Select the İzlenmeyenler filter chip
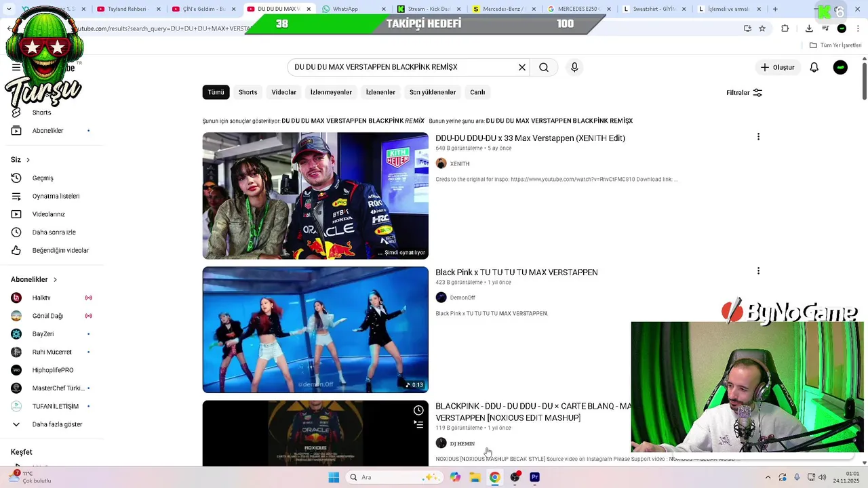The width and height of the screenshot is (868, 488). pyautogui.click(x=331, y=92)
